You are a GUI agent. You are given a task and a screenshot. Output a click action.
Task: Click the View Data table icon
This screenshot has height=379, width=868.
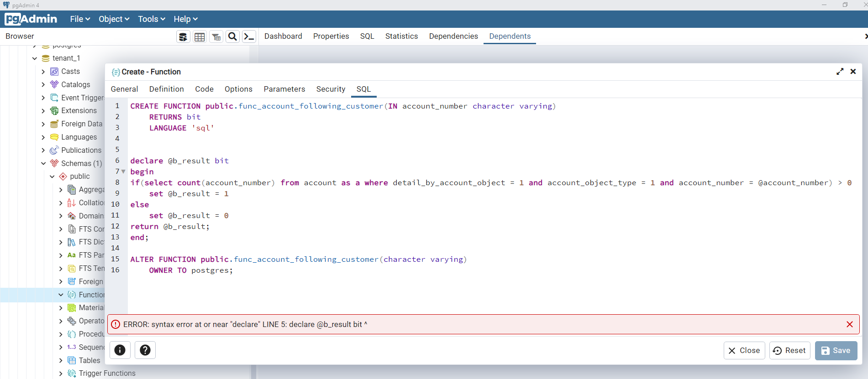[x=200, y=37]
